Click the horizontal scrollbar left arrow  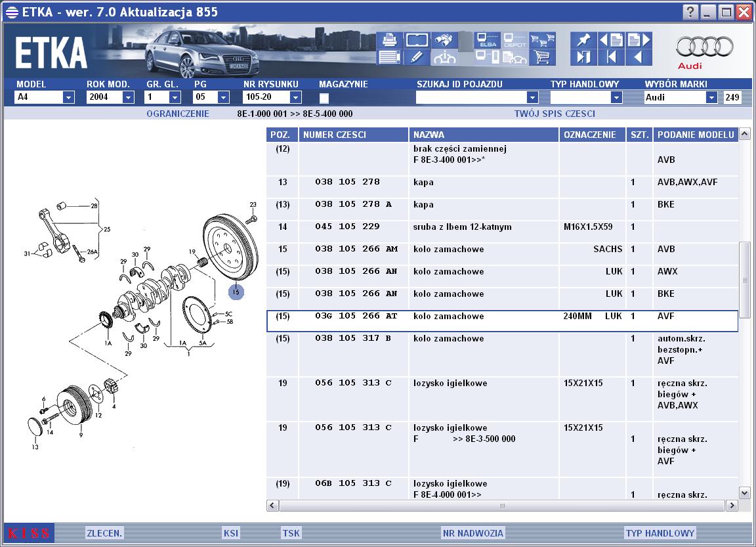[x=272, y=506]
